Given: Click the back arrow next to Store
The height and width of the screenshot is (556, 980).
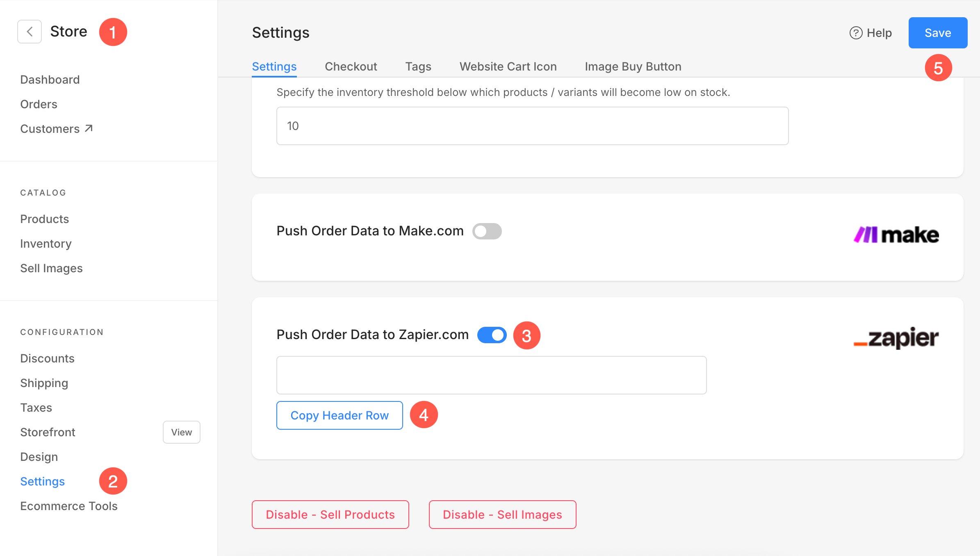Looking at the screenshot, I should (x=30, y=32).
